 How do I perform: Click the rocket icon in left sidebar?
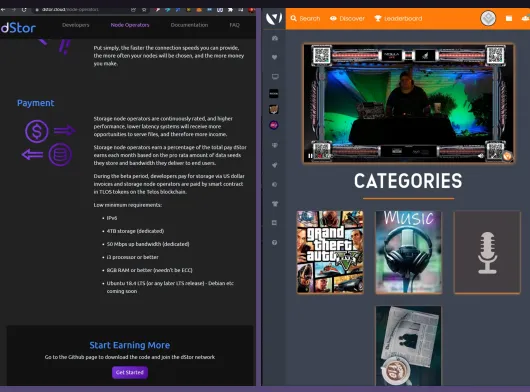click(275, 165)
